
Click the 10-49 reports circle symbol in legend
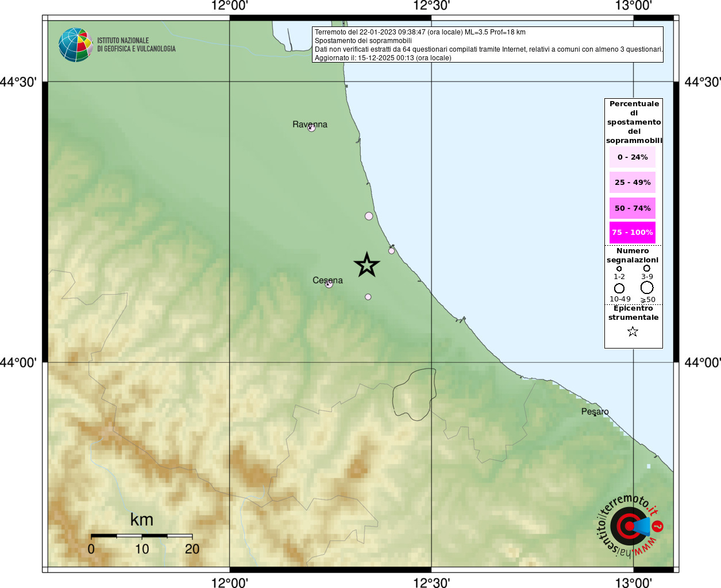pos(619,288)
